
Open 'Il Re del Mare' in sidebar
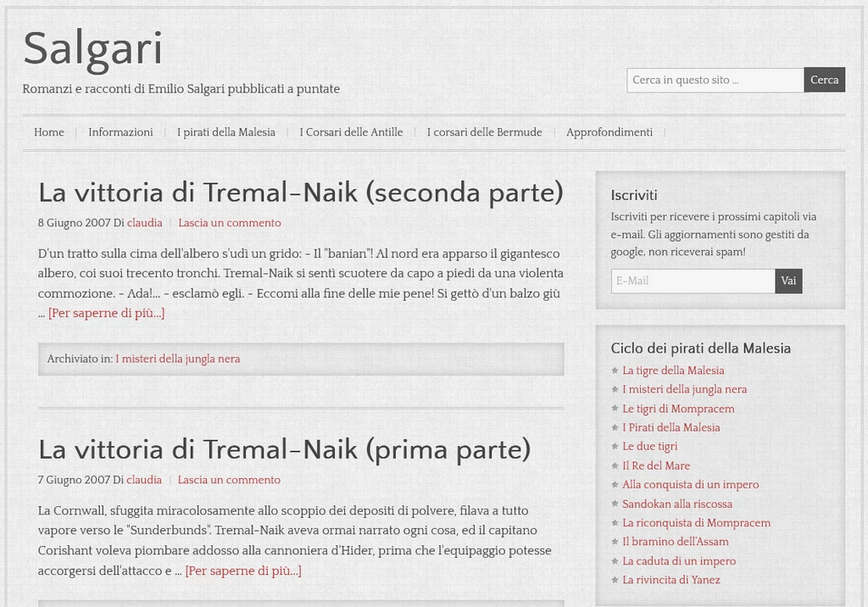pyautogui.click(x=656, y=465)
